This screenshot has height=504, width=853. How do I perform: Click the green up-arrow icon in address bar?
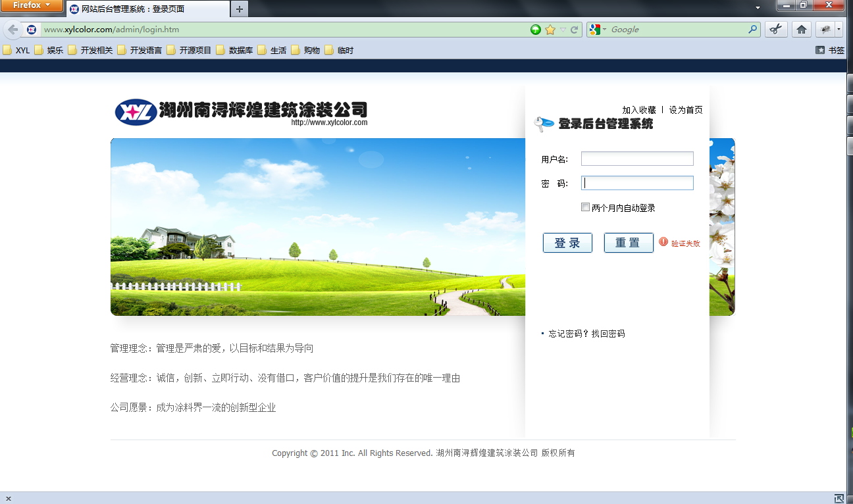pyautogui.click(x=536, y=30)
